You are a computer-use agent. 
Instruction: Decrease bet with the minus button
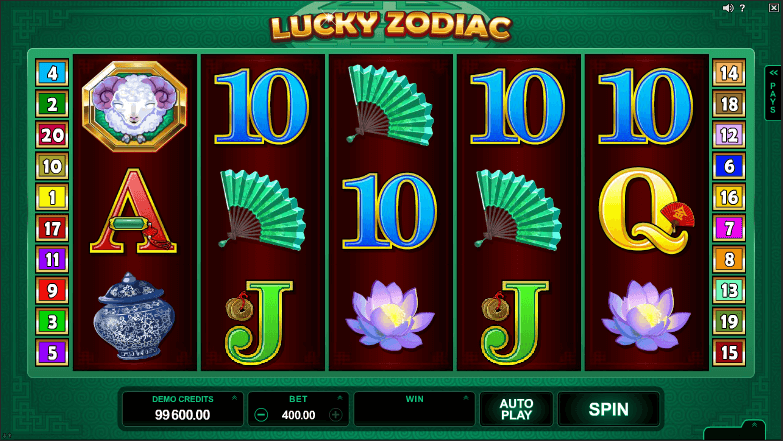click(x=261, y=415)
